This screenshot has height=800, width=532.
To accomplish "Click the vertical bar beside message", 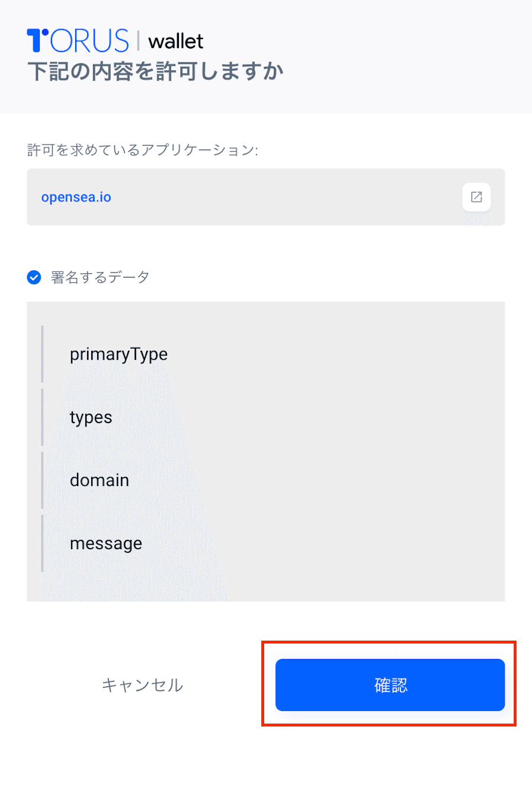I will tap(42, 543).
